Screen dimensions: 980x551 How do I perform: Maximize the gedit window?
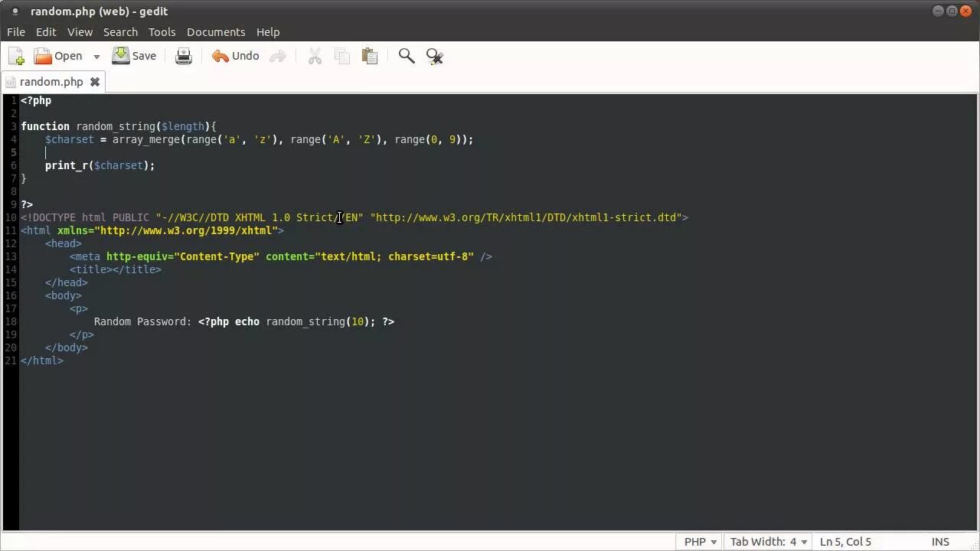952,11
